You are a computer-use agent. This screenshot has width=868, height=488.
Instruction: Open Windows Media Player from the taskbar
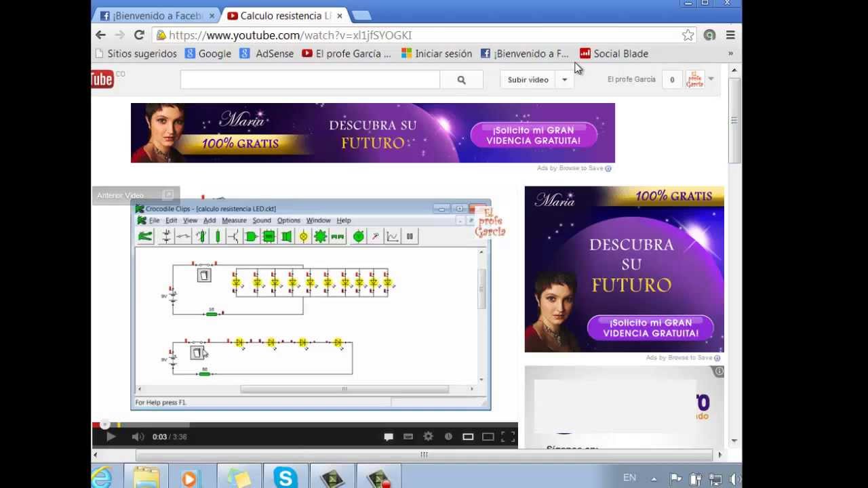point(192,477)
